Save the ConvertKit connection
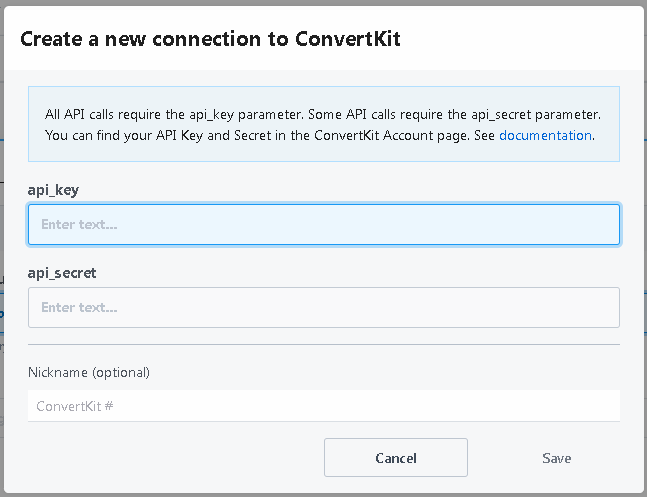The image size is (647, 497). pos(557,458)
